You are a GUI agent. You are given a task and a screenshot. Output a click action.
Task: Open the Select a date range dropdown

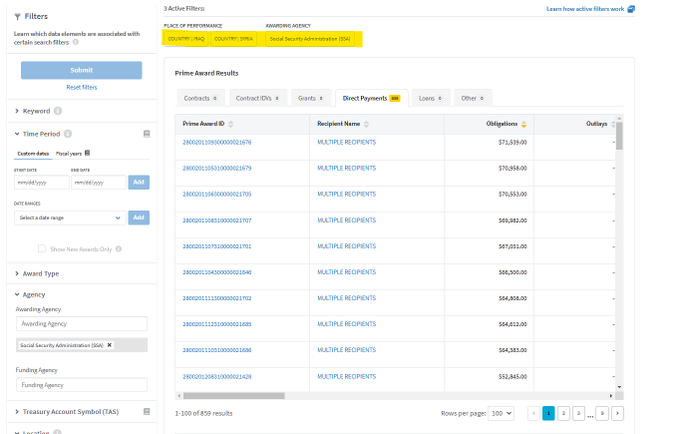pos(70,217)
